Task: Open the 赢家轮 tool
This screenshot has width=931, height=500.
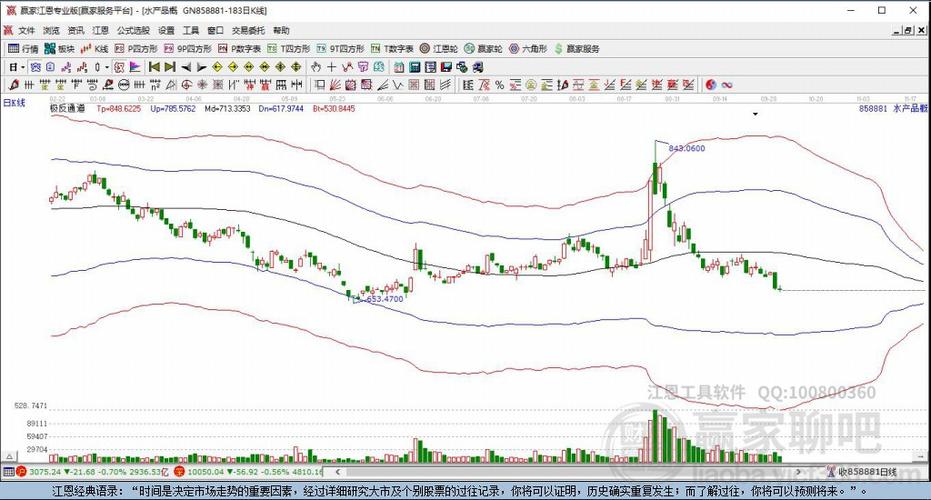Action: (x=483, y=49)
